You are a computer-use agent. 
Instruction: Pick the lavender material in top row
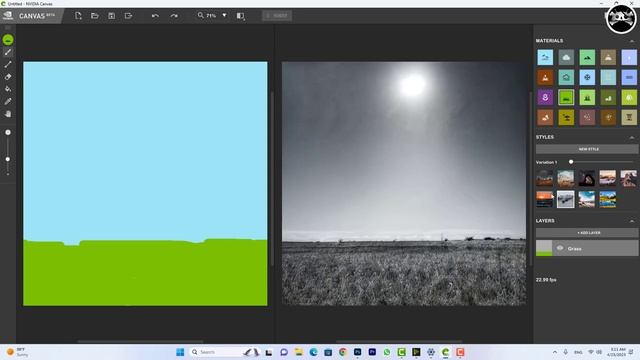629,58
